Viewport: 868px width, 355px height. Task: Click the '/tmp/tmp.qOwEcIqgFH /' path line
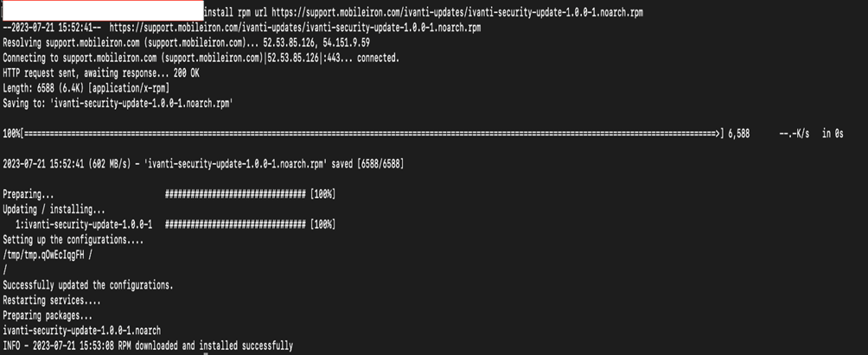click(48, 254)
